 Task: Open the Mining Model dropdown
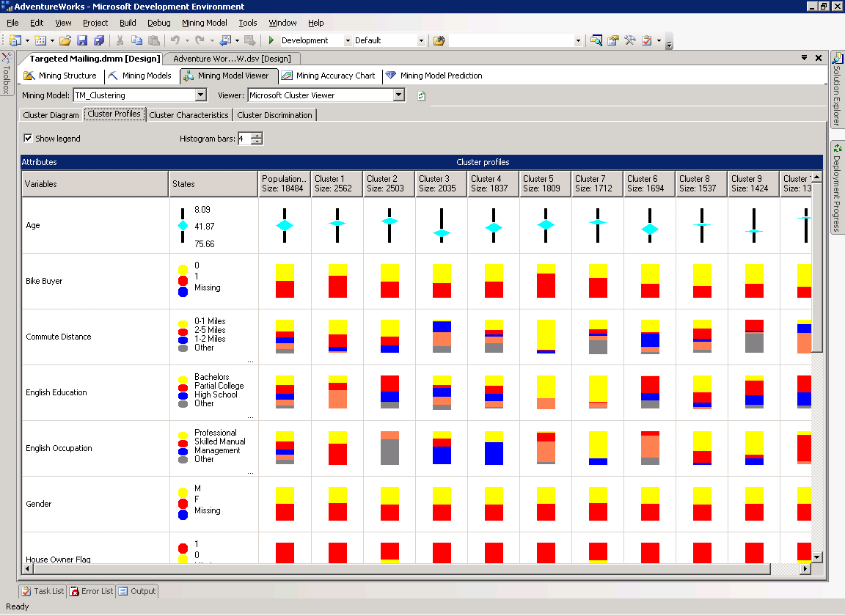coord(200,95)
